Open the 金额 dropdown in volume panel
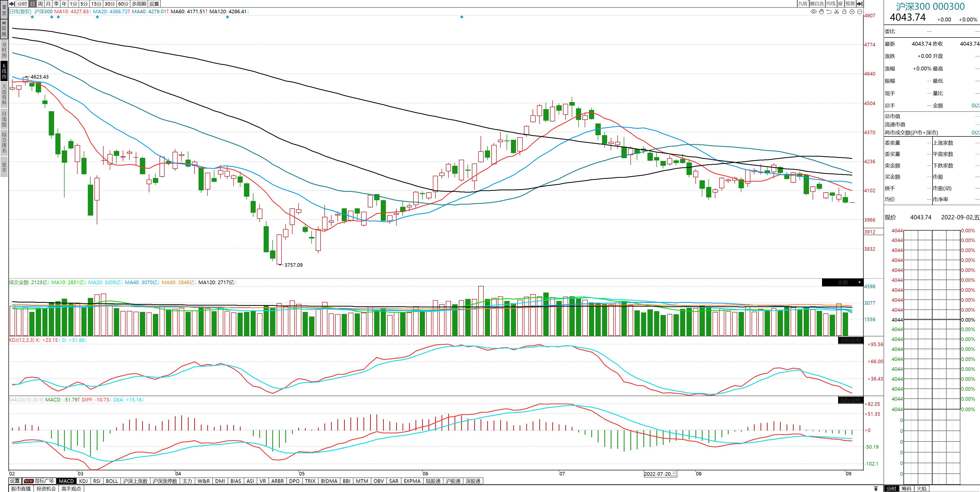 [859, 283]
